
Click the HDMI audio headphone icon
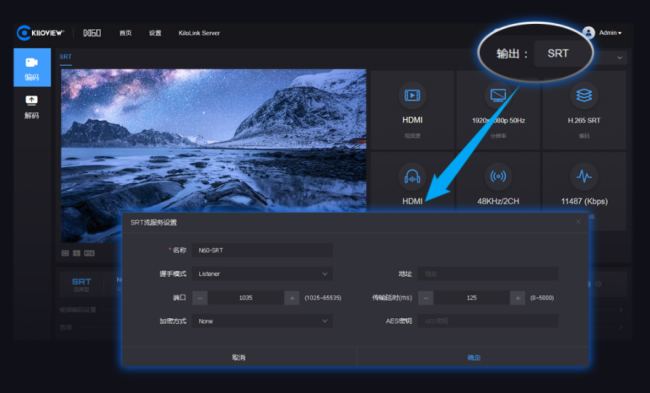[412, 177]
